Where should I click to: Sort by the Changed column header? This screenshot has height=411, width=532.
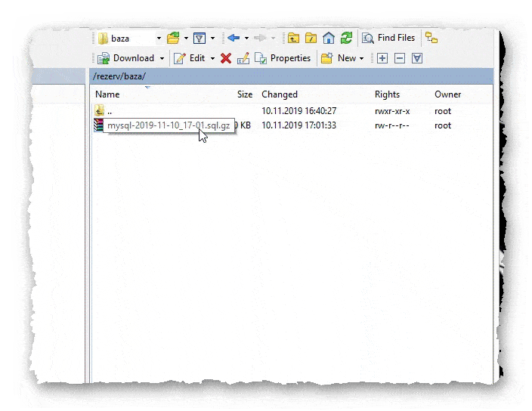click(280, 94)
